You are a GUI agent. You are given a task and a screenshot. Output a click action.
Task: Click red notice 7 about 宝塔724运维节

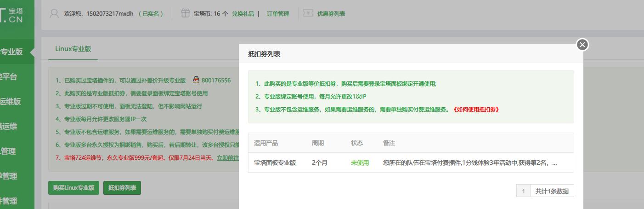pos(136,158)
